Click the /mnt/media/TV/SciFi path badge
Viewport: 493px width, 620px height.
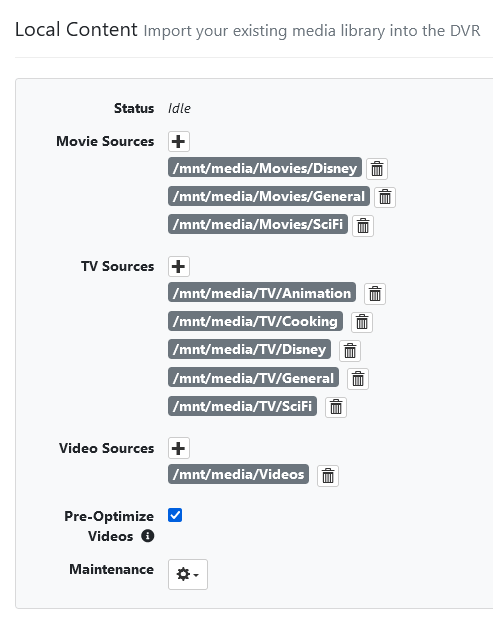tap(242, 406)
